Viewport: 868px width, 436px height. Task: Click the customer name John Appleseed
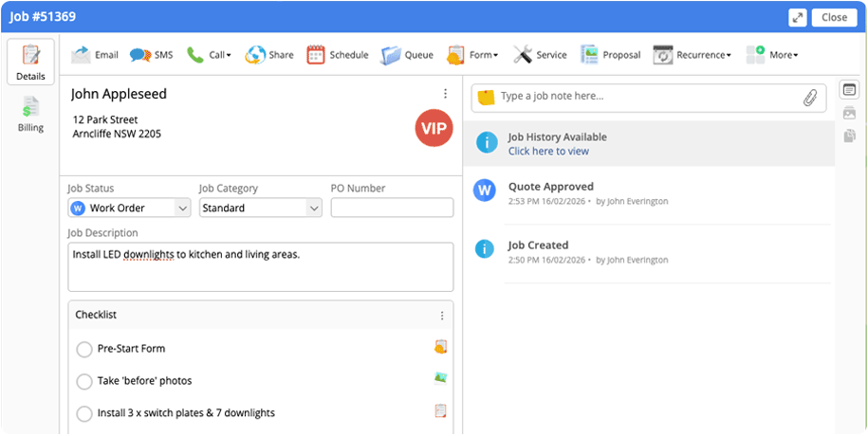[x=119, y=94]
